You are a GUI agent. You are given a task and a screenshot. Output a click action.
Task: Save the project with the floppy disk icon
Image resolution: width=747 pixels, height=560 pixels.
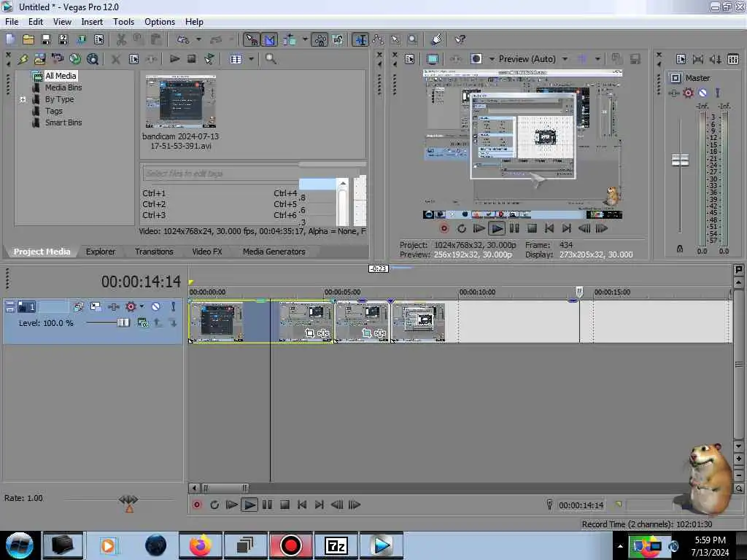[46, 39]
